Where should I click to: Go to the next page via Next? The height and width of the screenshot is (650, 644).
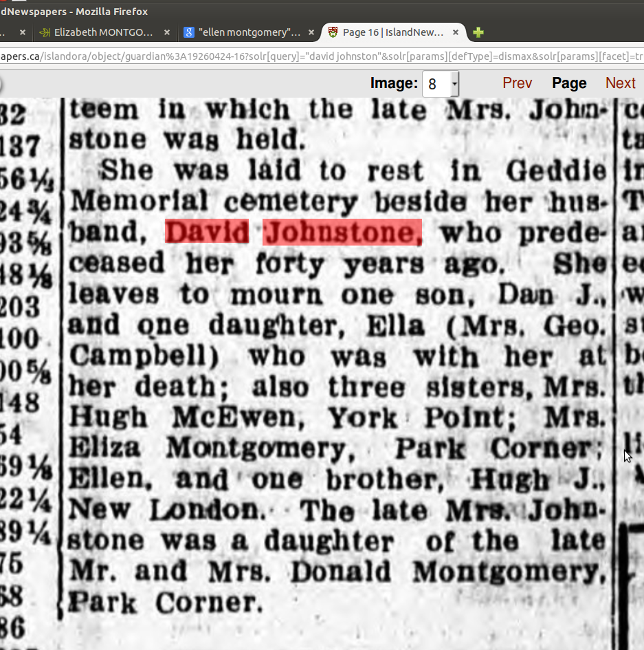point(620,83)
